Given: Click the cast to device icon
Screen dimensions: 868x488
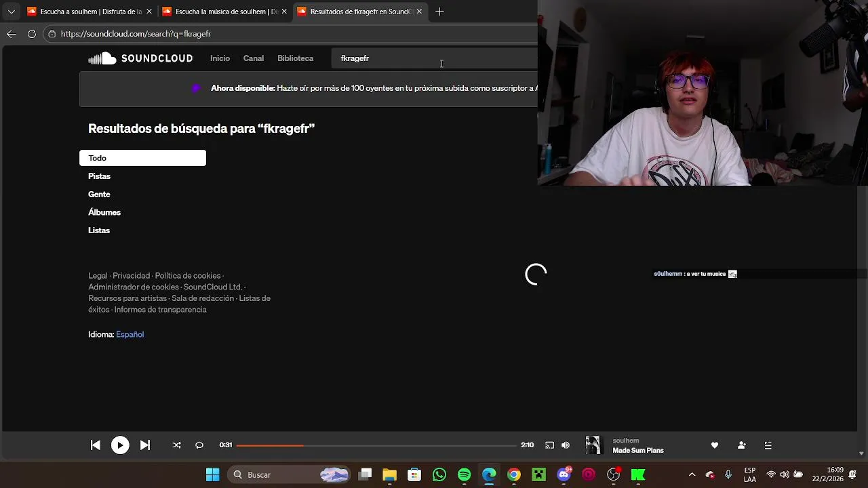Looking at the screenshot, I should (x=549, y=445).
